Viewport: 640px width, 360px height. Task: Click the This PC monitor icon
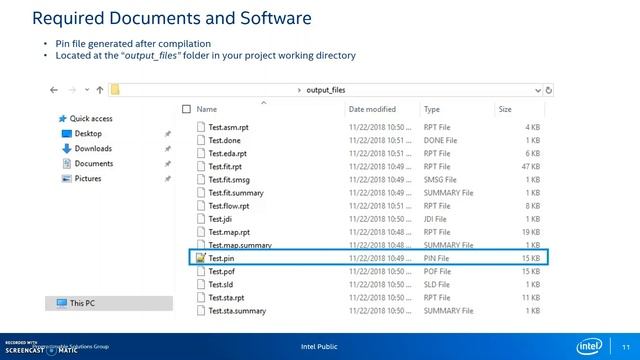coord(62,303)
